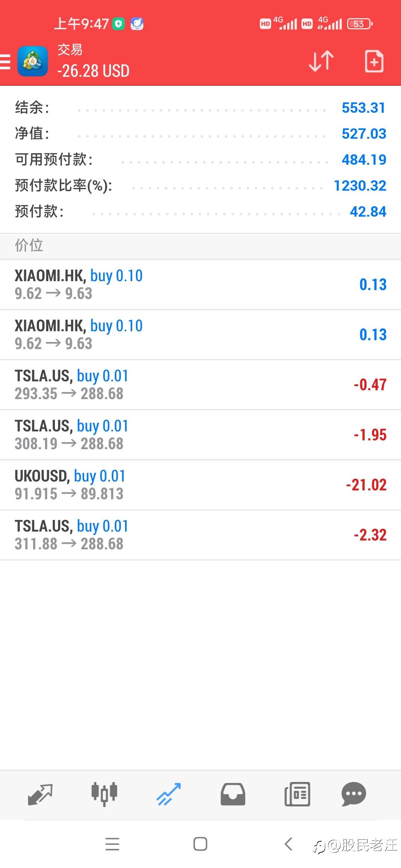Open the Quotes tab with arrows icon
The height and width of the screenshot is (868, 401).
[x=40, y=795]
